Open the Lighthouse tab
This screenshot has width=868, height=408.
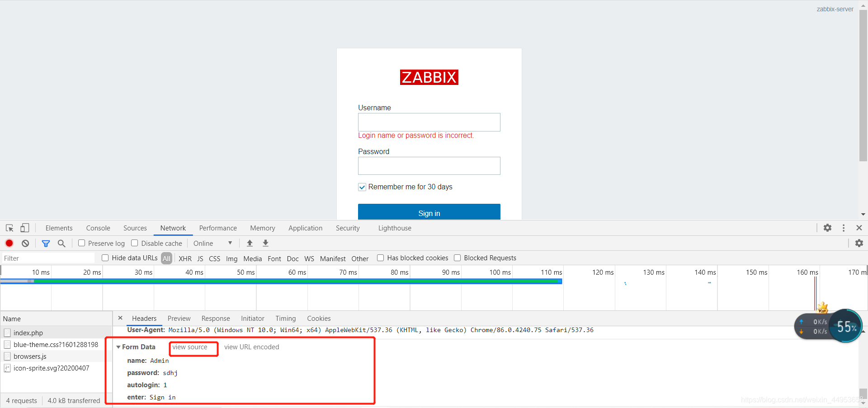395,228
